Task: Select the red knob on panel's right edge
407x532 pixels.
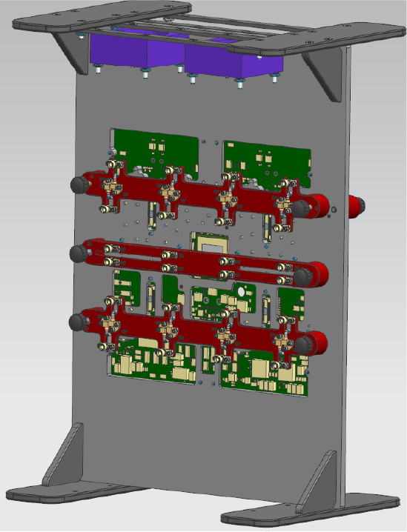Action: 357,206
